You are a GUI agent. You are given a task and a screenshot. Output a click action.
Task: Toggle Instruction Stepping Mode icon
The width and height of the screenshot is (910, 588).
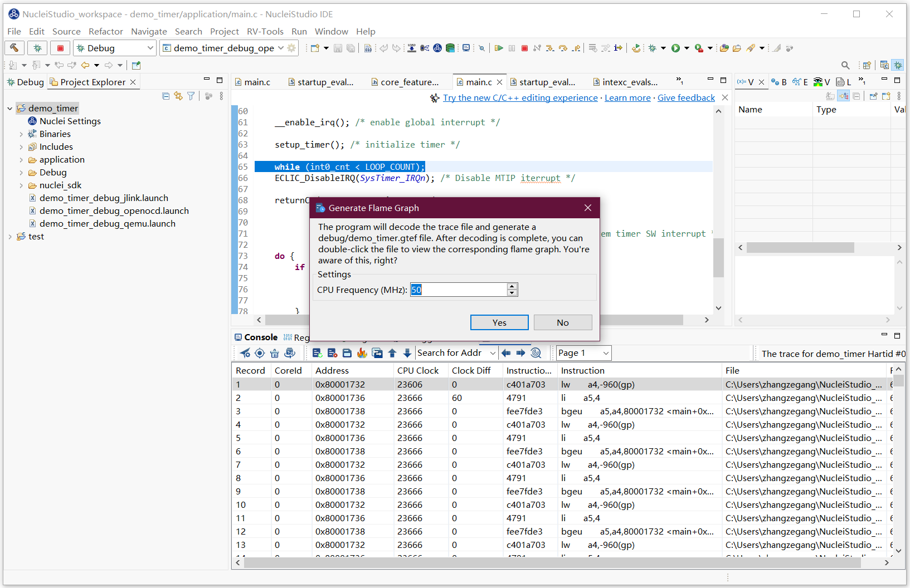tap(618, 48)
